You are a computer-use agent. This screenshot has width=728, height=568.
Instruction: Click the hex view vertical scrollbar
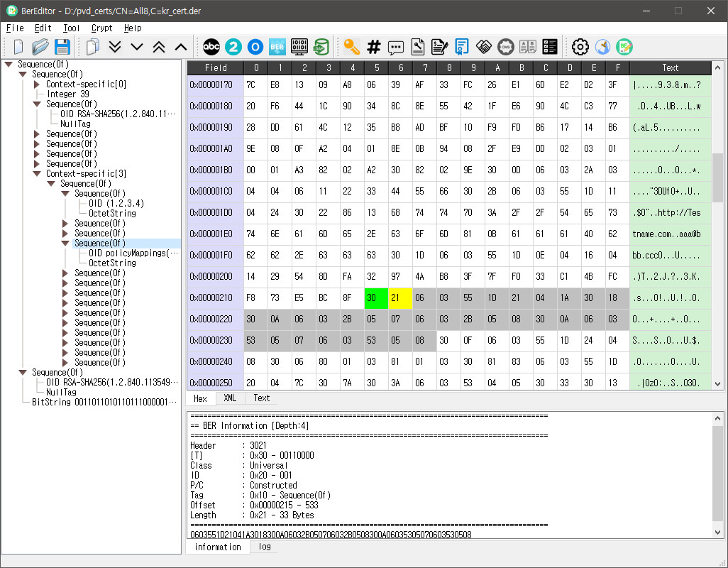(717, 177)
